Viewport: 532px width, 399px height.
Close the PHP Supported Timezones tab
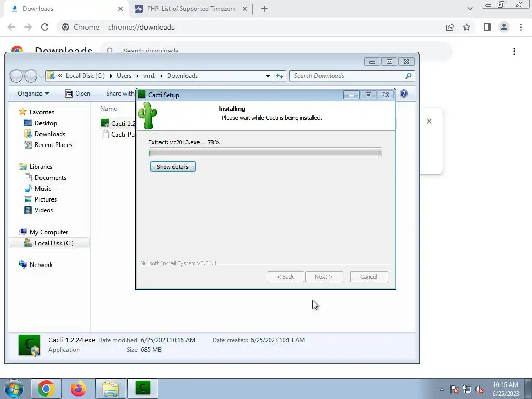pyautogui.click(x=245, y=9)
